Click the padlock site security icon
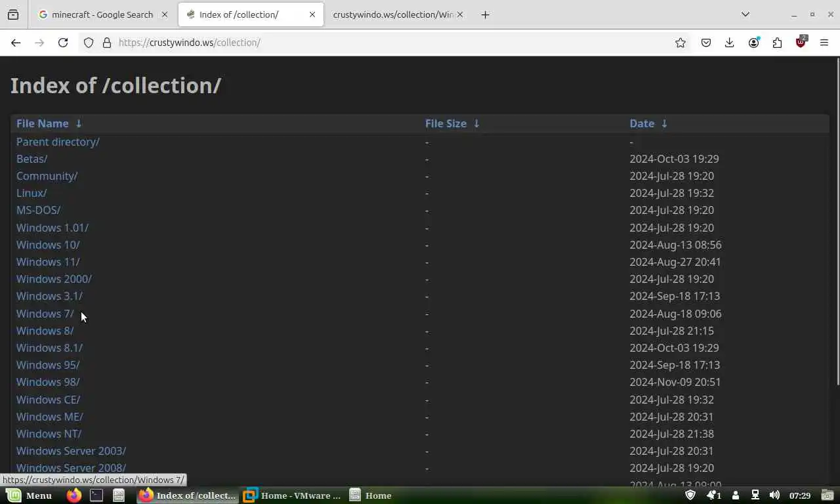Image resolution: width=840 pixels, height=504 pixels. (107, 43)
